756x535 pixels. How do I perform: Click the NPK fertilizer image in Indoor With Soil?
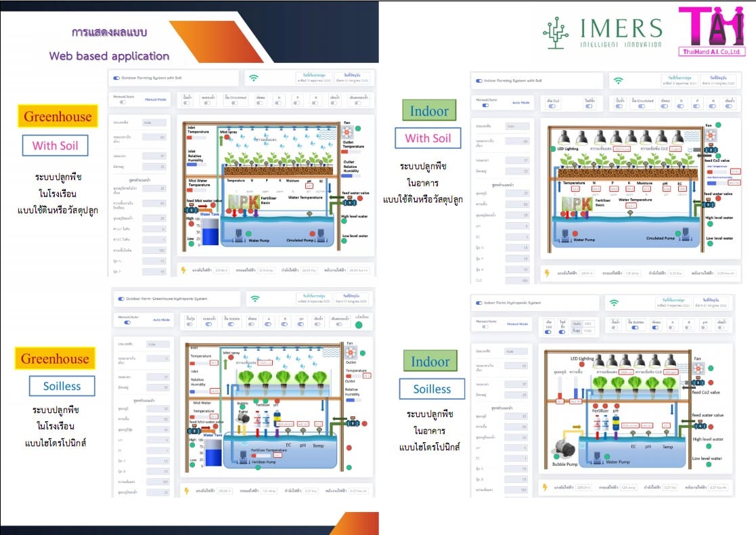tap(577, 204)
